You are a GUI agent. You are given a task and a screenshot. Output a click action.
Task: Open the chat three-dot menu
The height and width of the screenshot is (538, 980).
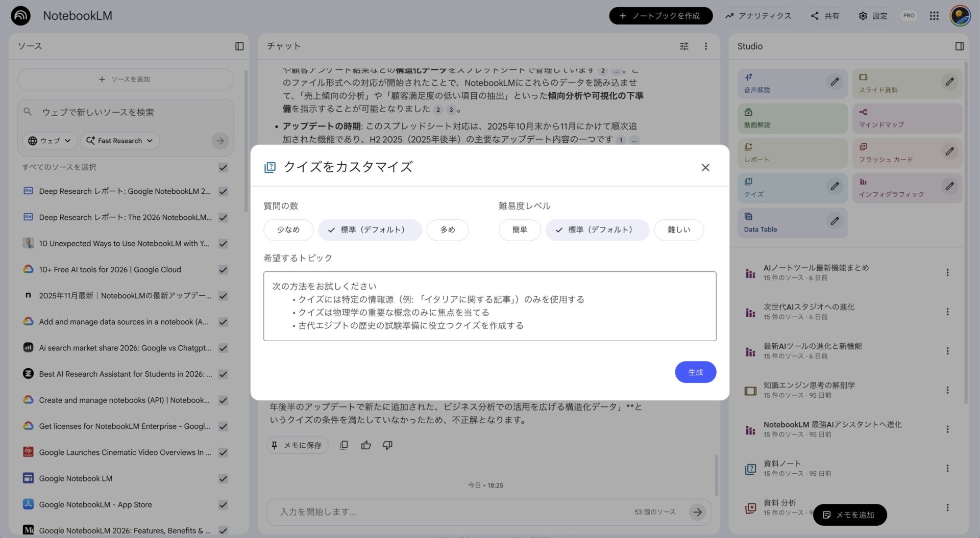click(x=706, y=46)
